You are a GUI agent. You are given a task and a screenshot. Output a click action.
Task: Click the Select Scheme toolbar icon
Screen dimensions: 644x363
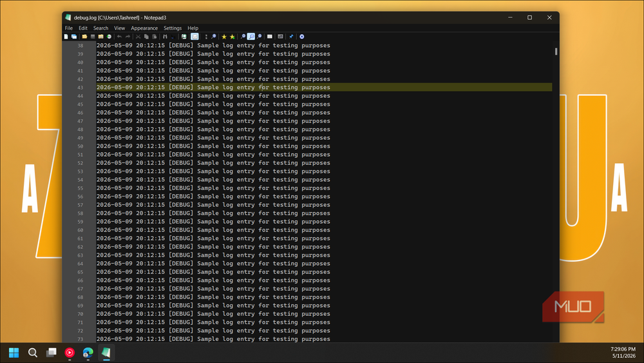click(270, 37)
